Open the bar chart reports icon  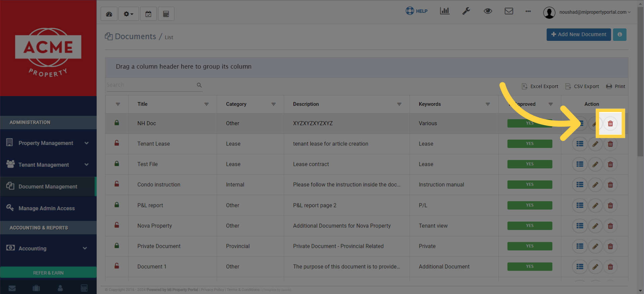pos(445,11)
